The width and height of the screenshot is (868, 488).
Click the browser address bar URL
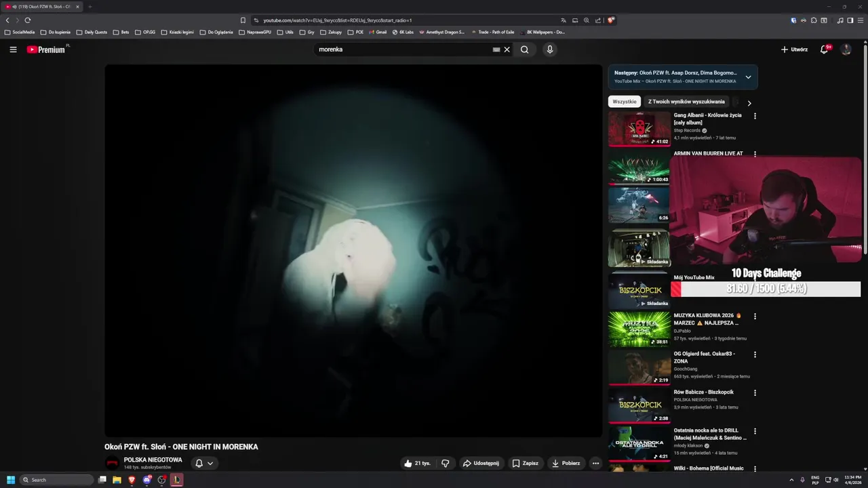click(338, 20)
